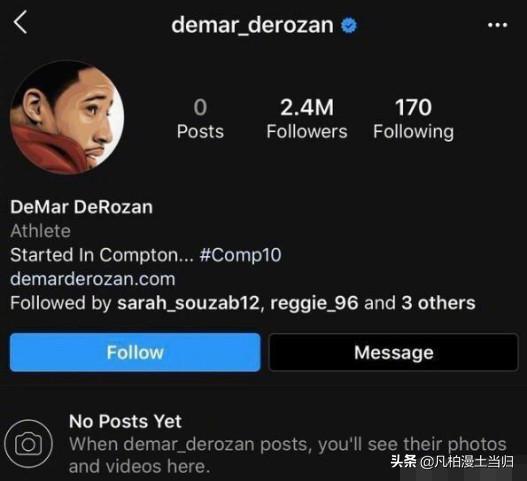View the 170 Following list
The height and width of the screenshot is (481, 527).
413,119
